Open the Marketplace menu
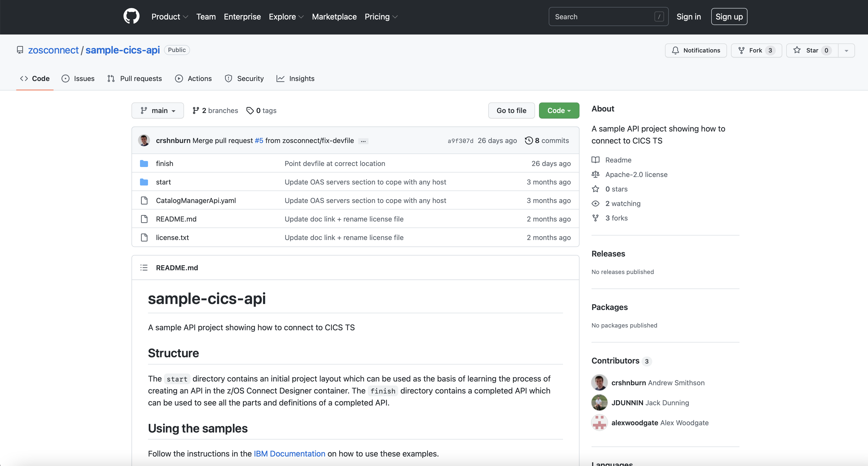 tap(334, 16)
